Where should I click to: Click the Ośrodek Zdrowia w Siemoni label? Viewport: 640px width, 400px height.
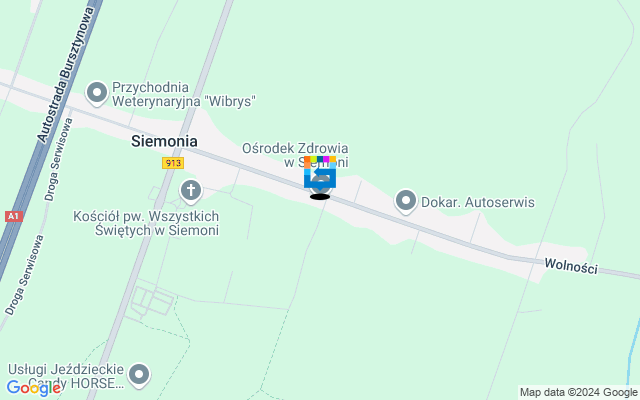tap(295, 155)
